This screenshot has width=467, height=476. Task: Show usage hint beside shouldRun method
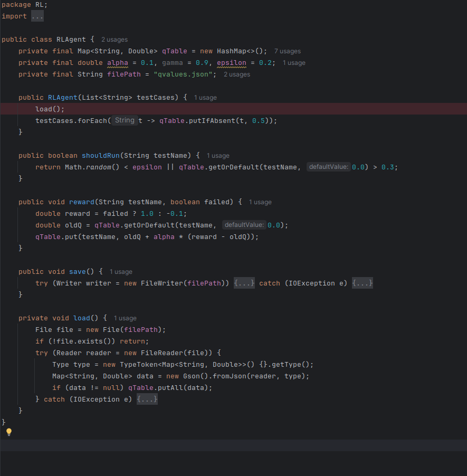(x=218, y=156)
